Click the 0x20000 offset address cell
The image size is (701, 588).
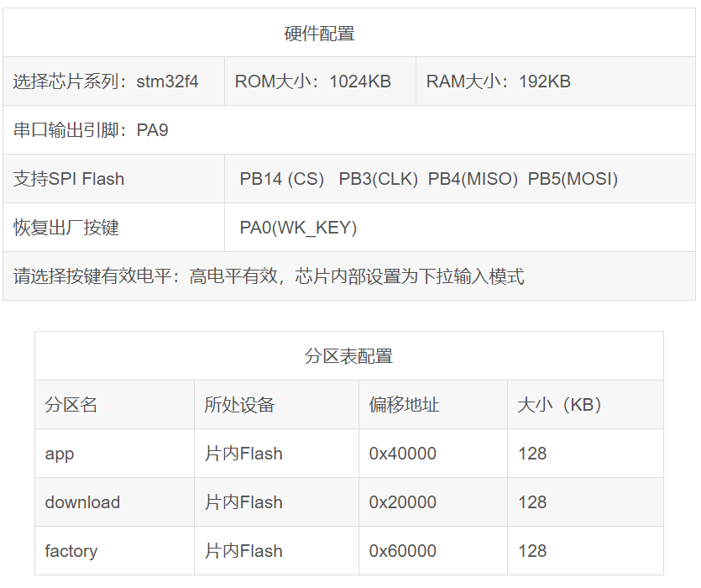(x=403, y=502)
